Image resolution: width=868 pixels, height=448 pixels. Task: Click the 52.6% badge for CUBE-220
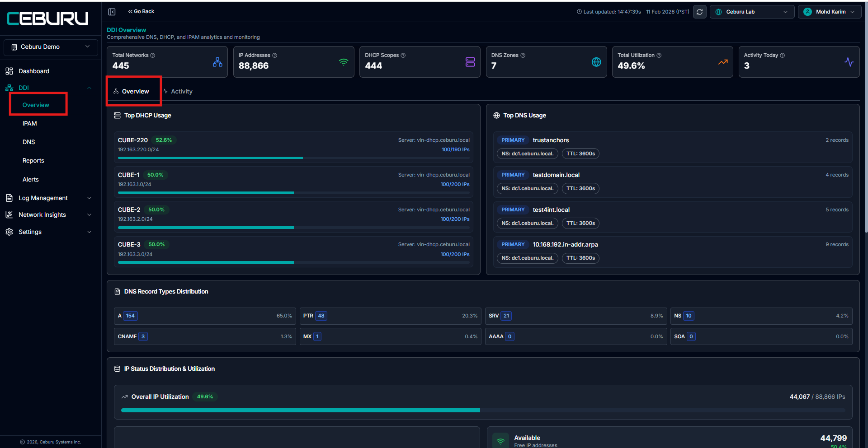coord(164,140)
